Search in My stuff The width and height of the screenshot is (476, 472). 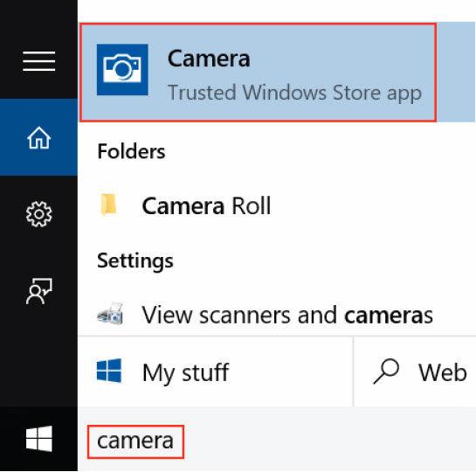pyautogui.click(x=216, y=371)
